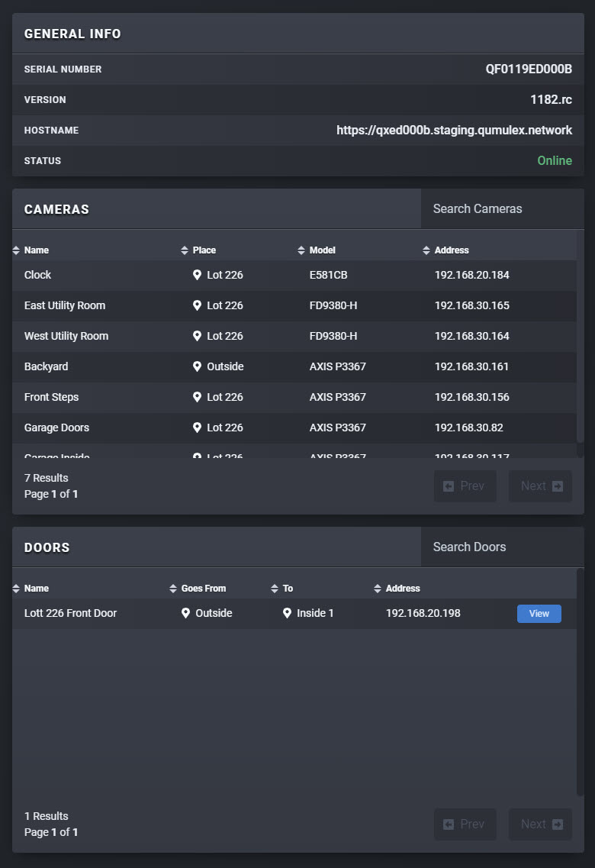595x868 pixels.
Task: Click the pin icon in Front Steps row
Action: (197, 397)
